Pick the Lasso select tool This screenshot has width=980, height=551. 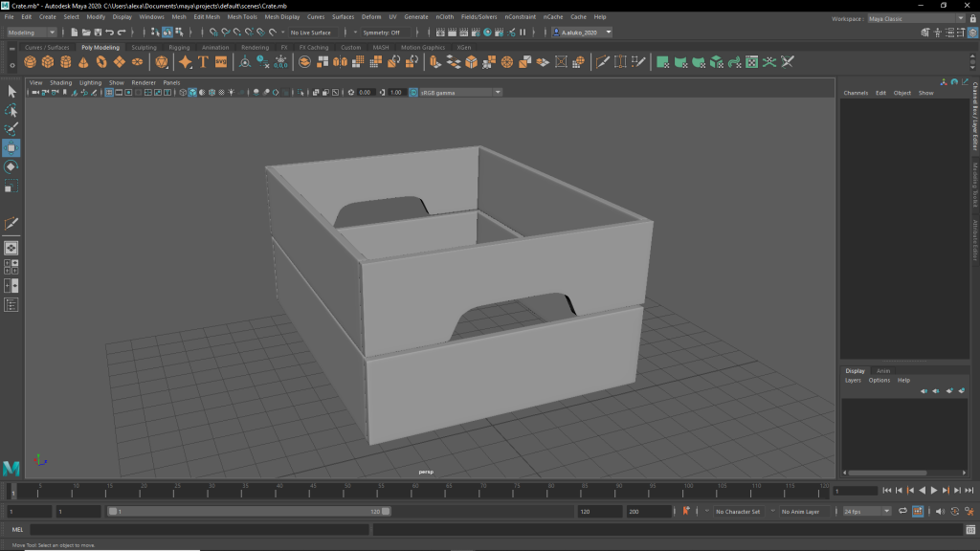tap(11, 110)
